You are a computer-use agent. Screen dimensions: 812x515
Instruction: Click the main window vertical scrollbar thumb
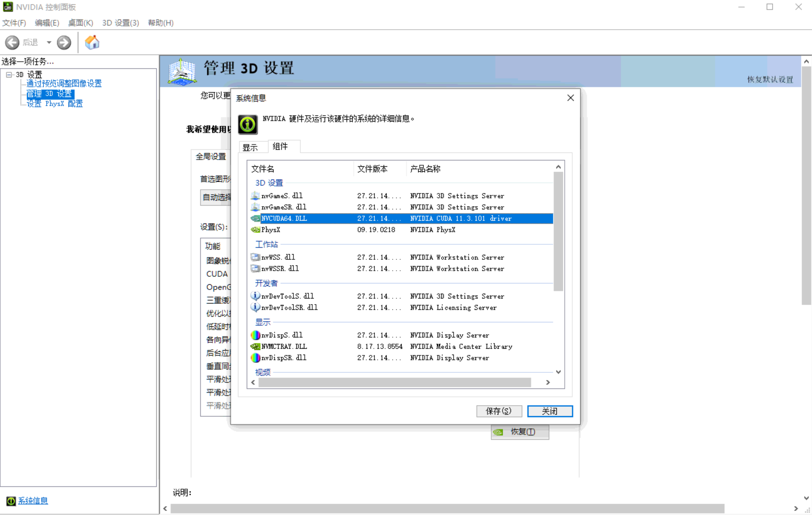(806, 186)
